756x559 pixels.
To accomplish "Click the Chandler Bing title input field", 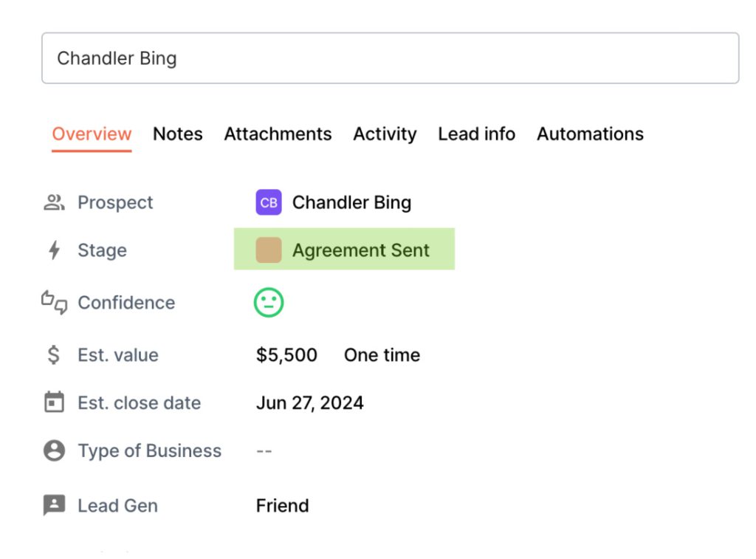I will 390,58.
